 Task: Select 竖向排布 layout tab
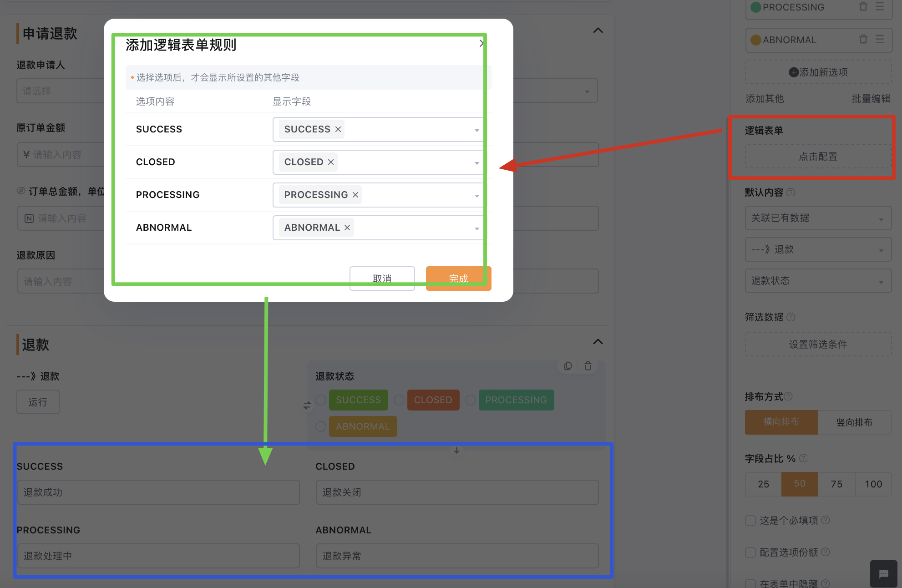(855, 422)
